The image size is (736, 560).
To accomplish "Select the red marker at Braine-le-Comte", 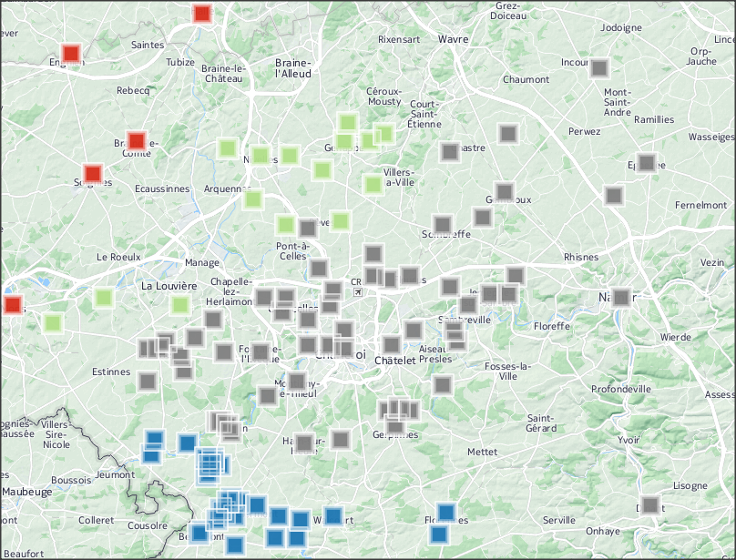I will point(136,140).
